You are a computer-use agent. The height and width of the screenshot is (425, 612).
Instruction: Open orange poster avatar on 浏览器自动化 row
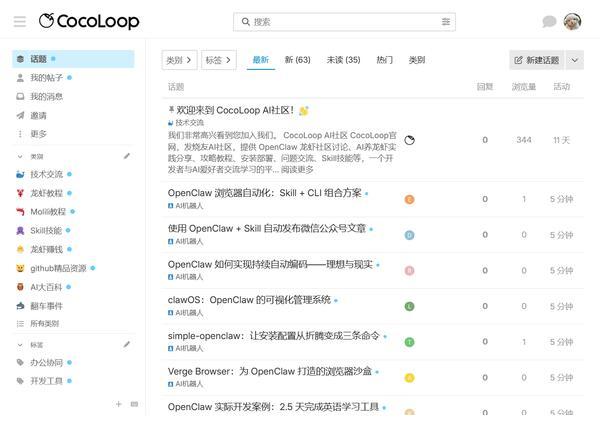pos(409,199)
